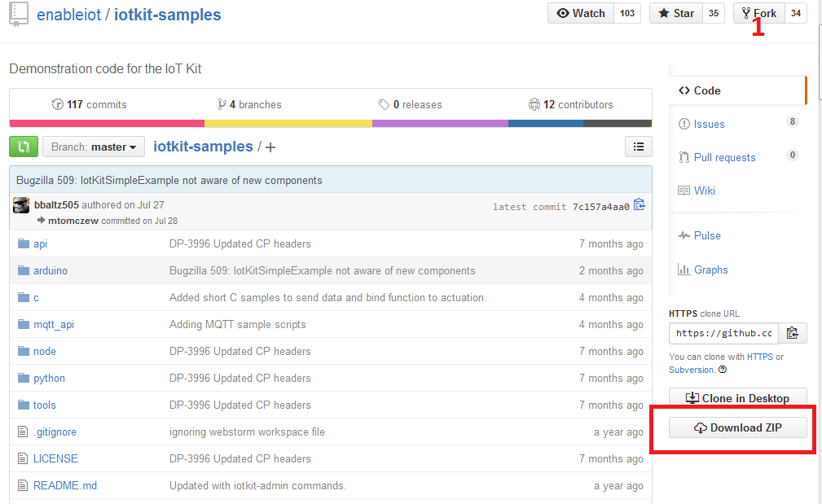The width and height of the screenshot is (822, 504).
Task: Click the mqtt_api folder icon
Action: point(24,324)
